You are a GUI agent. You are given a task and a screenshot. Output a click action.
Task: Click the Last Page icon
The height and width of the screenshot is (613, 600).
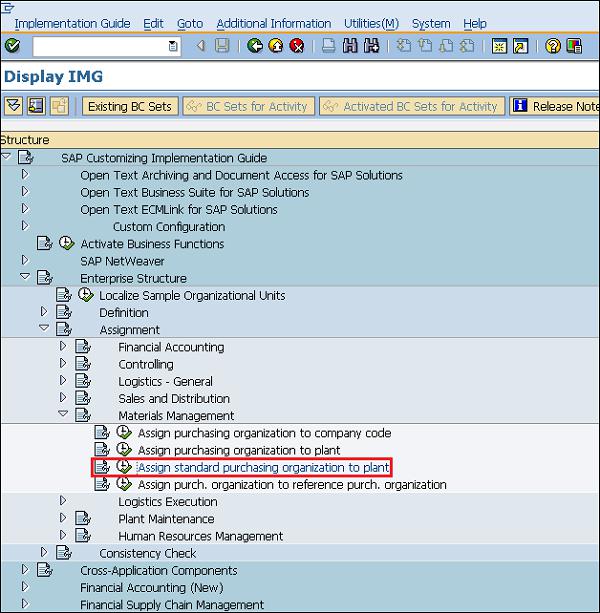click(x=467, y=46)
